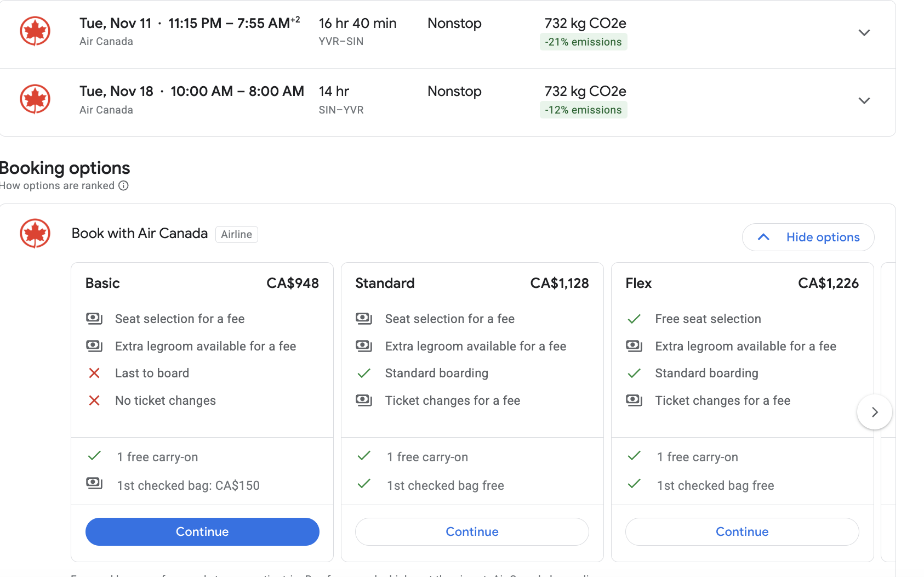This screenshot has width=924, height=577.
Task: Click the CA$948 price
Action: (293, 283)
